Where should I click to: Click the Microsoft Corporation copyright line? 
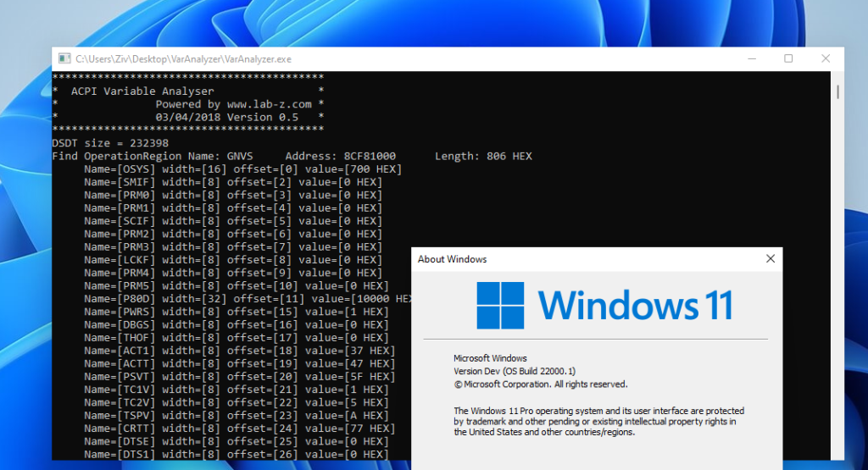click(x=541, y=384)
